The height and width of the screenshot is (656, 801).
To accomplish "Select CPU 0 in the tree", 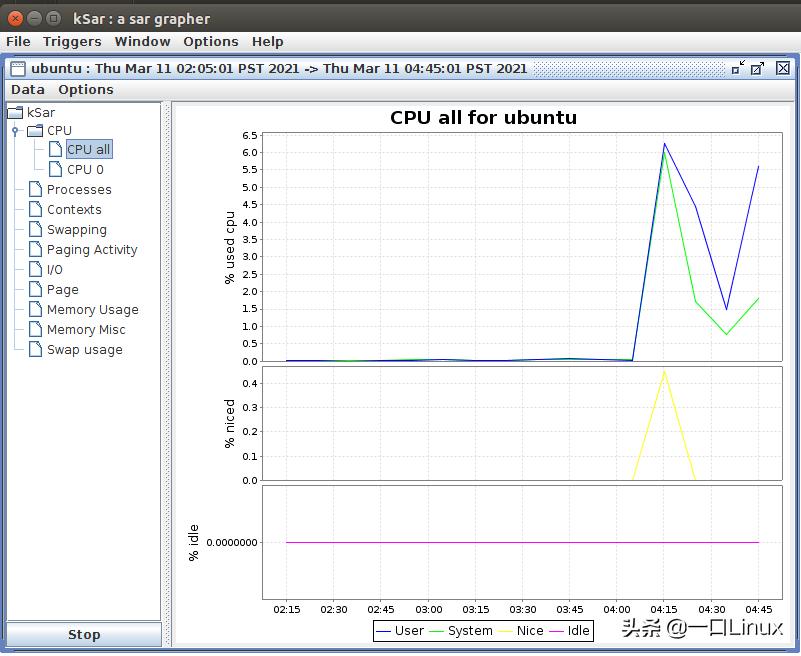I will coord(85,170).
